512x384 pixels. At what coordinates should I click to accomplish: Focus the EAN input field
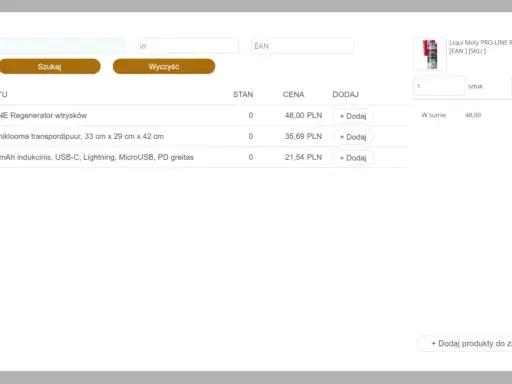302,46
